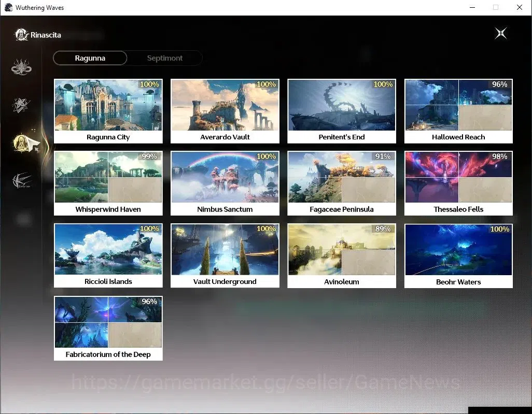
Task: Select the star-shaped sidebar icon
Action: pyautogui.click(x=21, y=105)
